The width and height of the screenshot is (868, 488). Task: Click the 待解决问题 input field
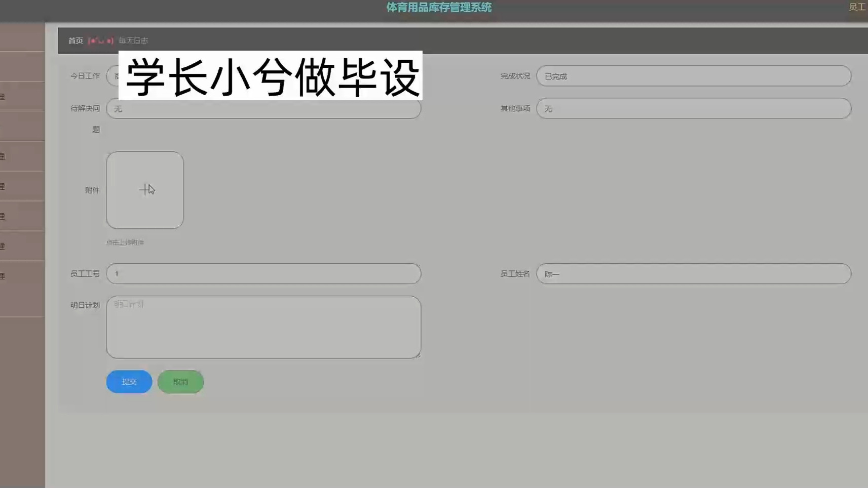click(263, 109)
